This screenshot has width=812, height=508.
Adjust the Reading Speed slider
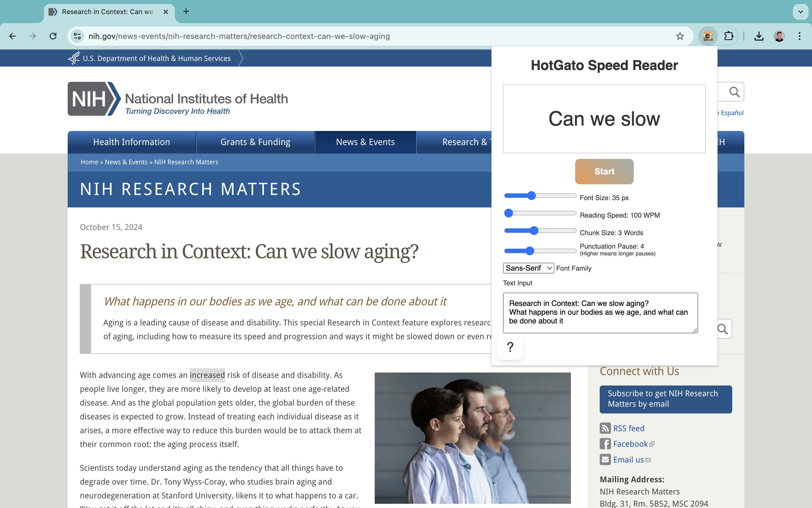[x=540, y=213]
